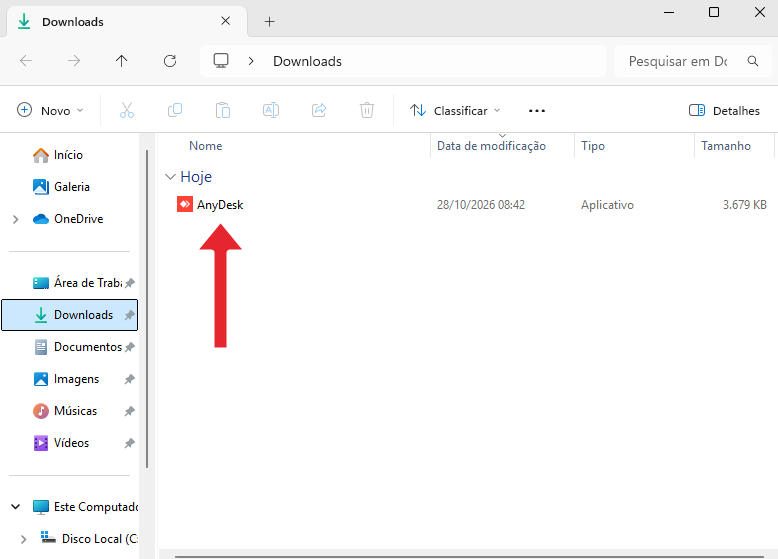The height and width of the screenshot is (559, 778).
Task: Toggle the Detalhes pane
Action: 724,110
